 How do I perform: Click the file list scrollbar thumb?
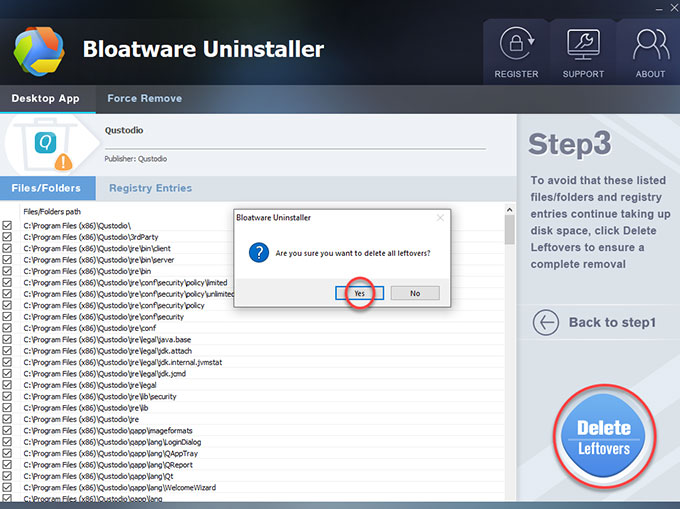click(510, 230)
